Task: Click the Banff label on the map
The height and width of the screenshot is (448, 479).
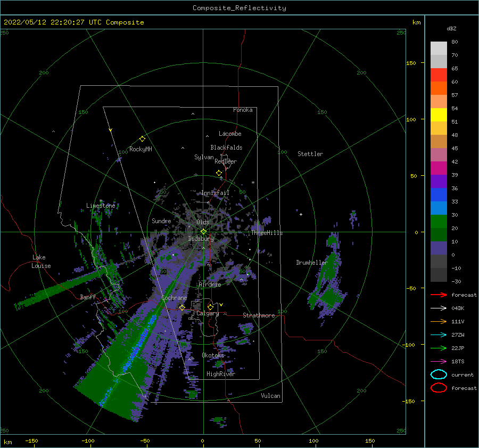Action: tap(88, 297)
